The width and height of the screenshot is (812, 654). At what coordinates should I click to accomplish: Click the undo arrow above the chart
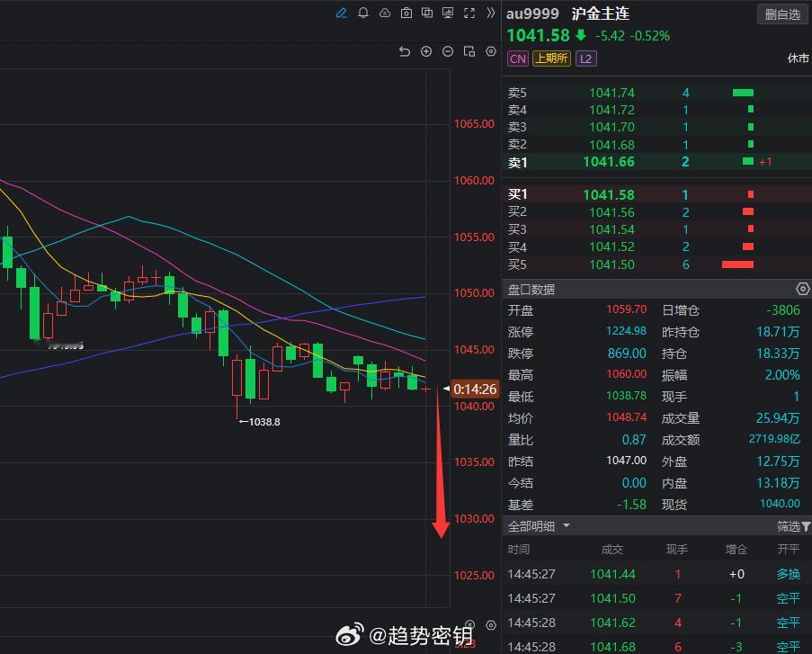[405, 51]
